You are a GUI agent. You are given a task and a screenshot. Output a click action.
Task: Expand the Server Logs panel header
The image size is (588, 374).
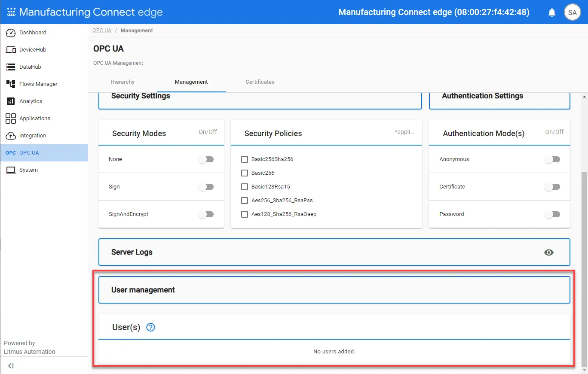click(334, 252)
